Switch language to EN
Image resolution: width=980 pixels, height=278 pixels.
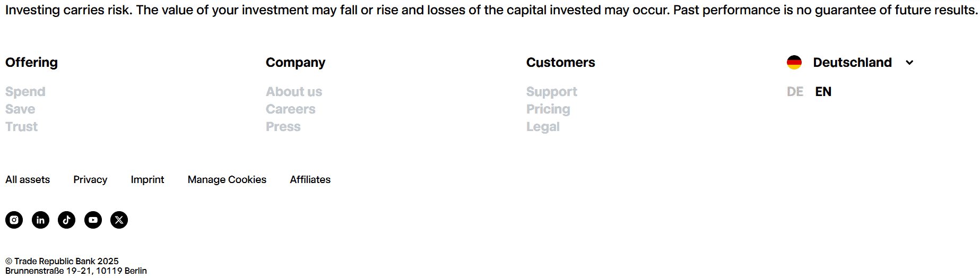coord(823,92)
